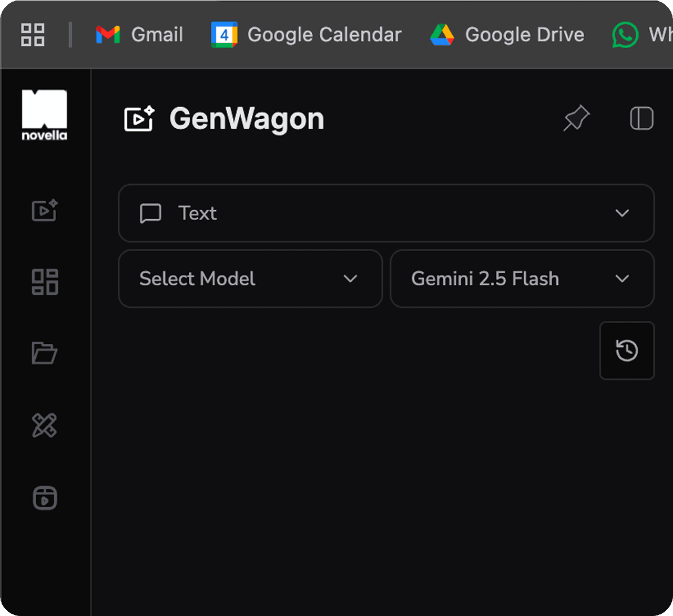The width and height of the screenshot is (673, 616).
Task: Toggle the Text chat bubble icon
Action: pyautogui.click(x=150, y=213)
